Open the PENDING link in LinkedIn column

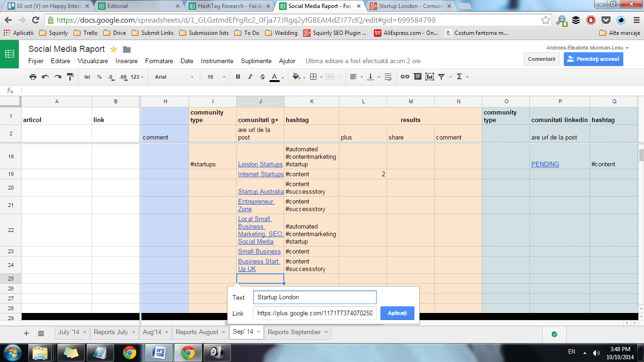[545, 165]
